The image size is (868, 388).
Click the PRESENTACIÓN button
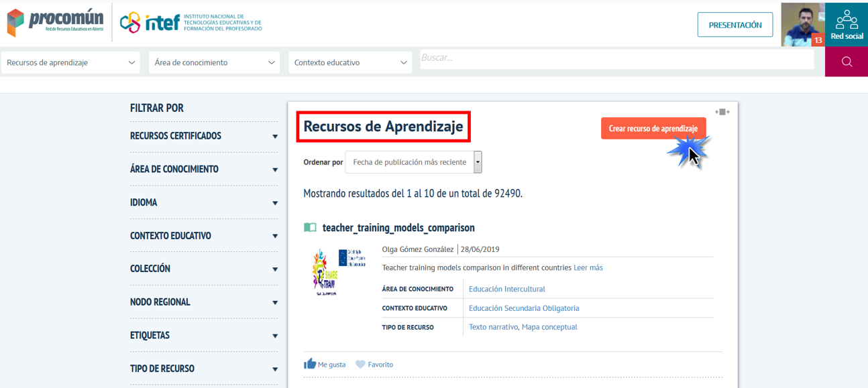(735, 23)
